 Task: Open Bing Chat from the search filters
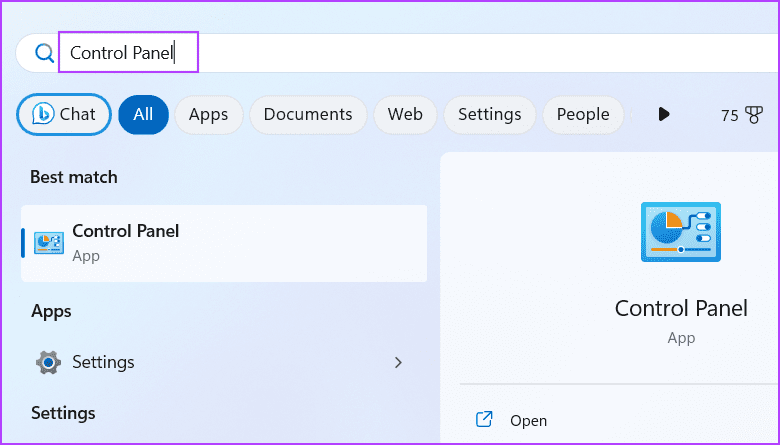click(x=64, y=115)
